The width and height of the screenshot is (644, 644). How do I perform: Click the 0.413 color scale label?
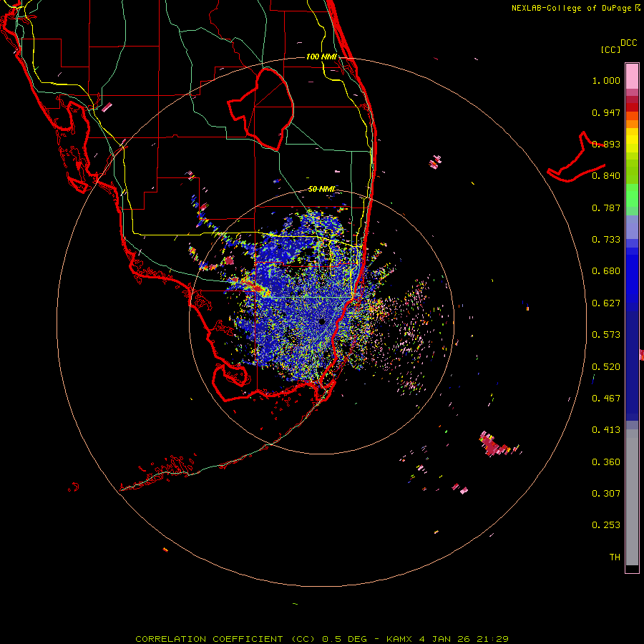point(606,430)
